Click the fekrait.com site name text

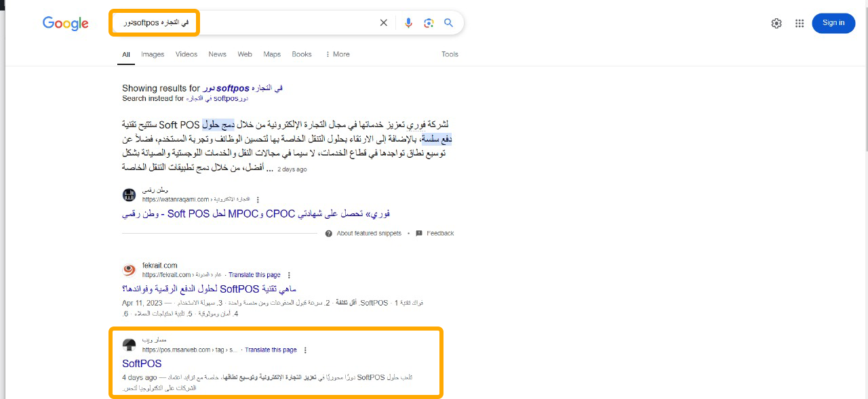pyautogui.click(x=160, y=266)
